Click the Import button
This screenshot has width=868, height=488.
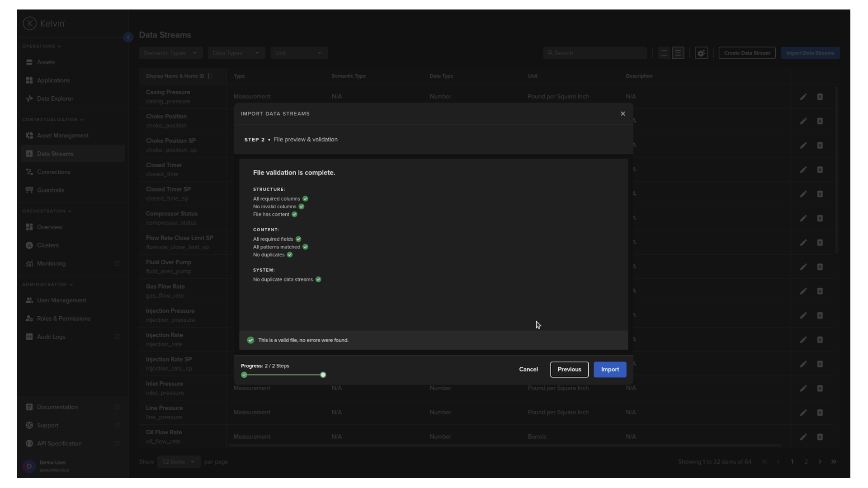pos(609,370)
